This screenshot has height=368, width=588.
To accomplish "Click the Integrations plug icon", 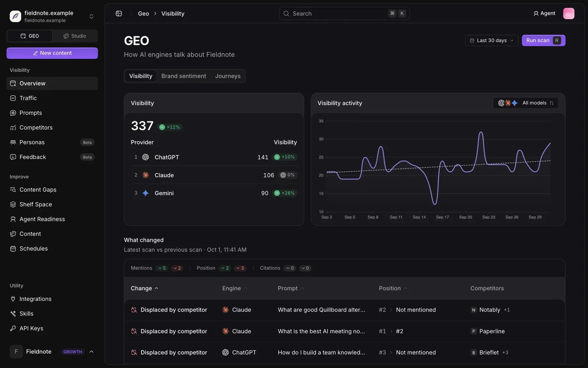I will point(13,299).
